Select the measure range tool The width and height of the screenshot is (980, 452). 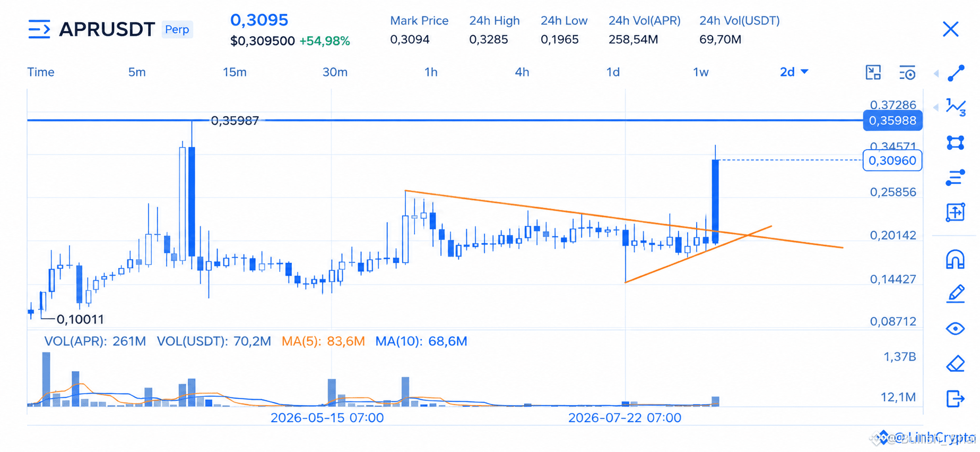(955, 212)
